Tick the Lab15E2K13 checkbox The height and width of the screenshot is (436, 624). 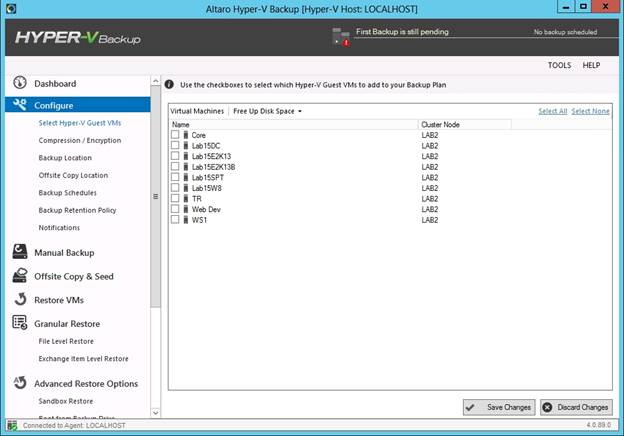(175, 156)
